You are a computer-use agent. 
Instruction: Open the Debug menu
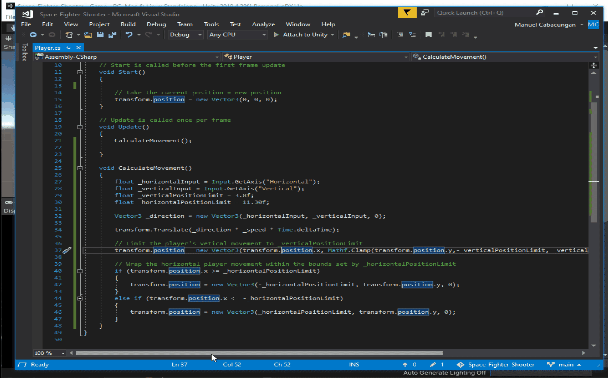[x=156, y=24]
